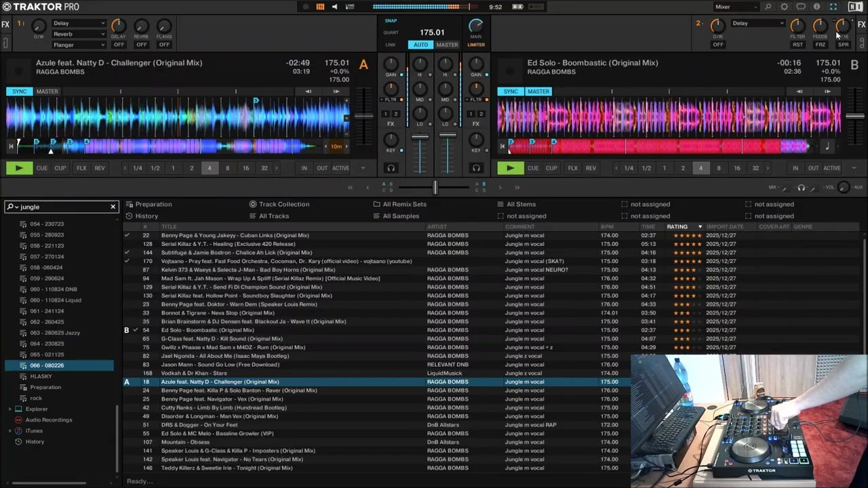868x488 pixels.
Task: Set loop OUT on Deck B
Action: point(813,168)
